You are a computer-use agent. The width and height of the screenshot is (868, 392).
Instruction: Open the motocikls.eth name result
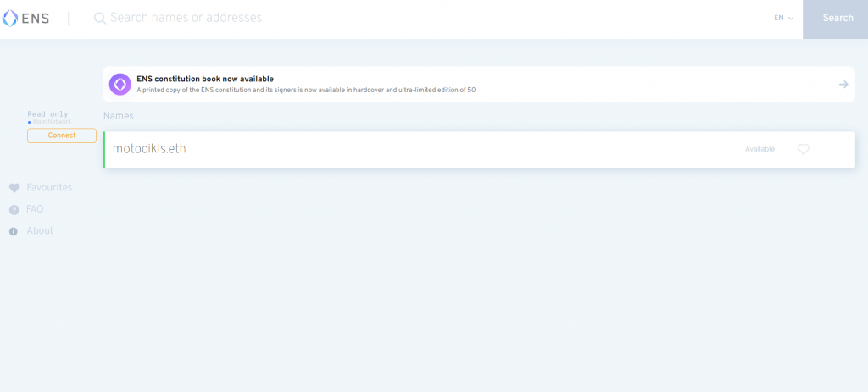(x=149, y=149)
